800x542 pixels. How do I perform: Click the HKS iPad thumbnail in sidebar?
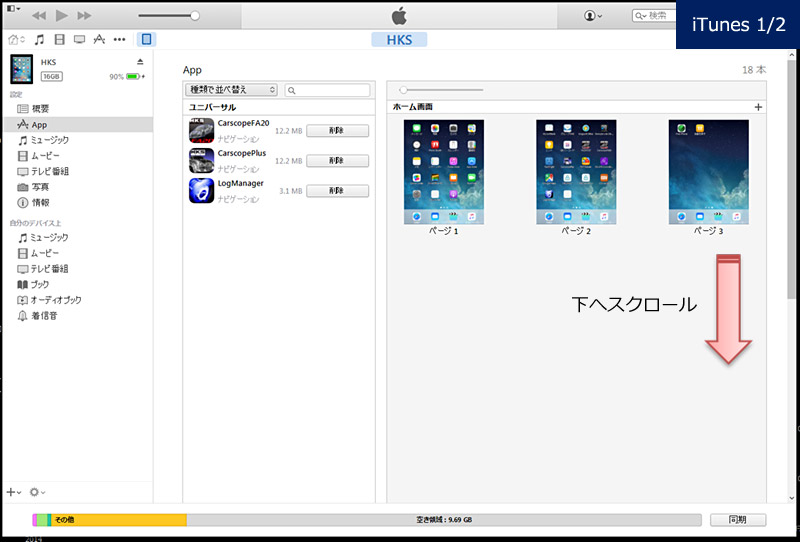(21, 69)
